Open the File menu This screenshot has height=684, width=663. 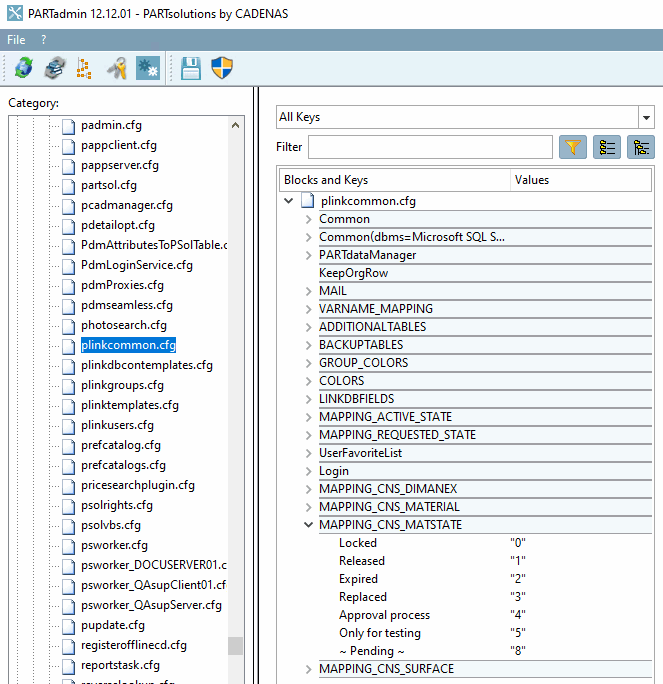pyautogui.click(x=16, y=40)
